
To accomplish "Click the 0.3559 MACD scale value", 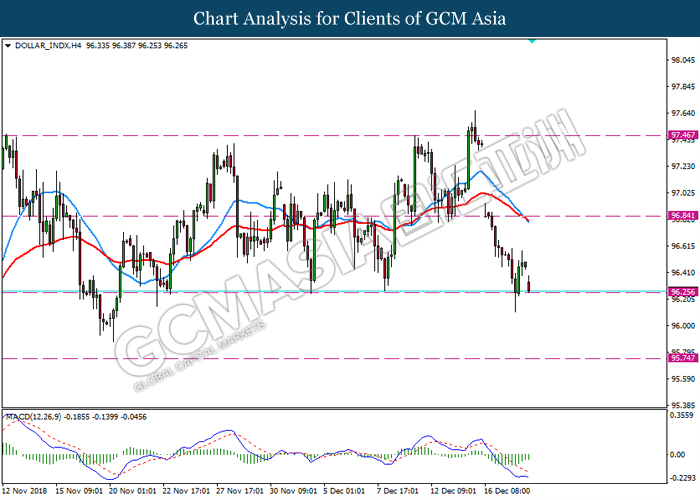I will tap(682, 415).
